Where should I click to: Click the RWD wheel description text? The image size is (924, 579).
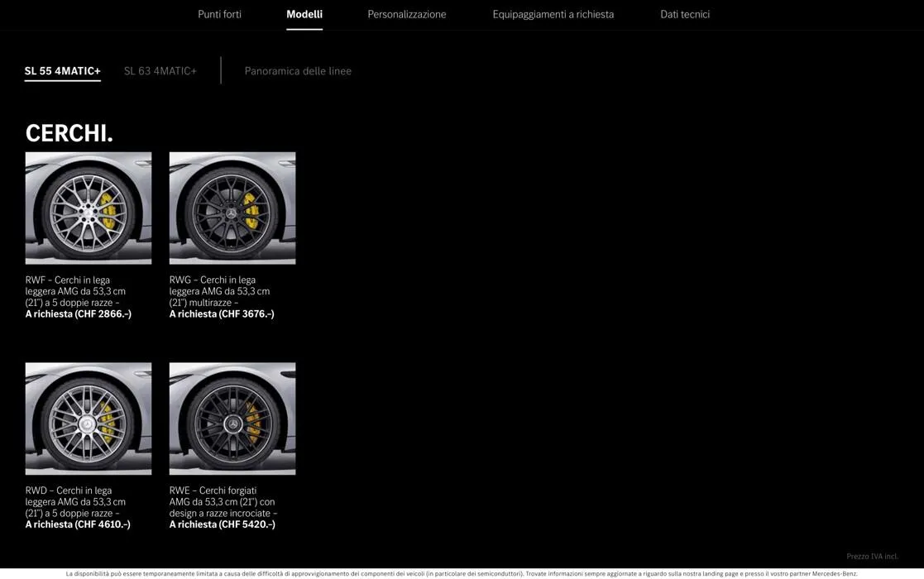click(75, 501)
